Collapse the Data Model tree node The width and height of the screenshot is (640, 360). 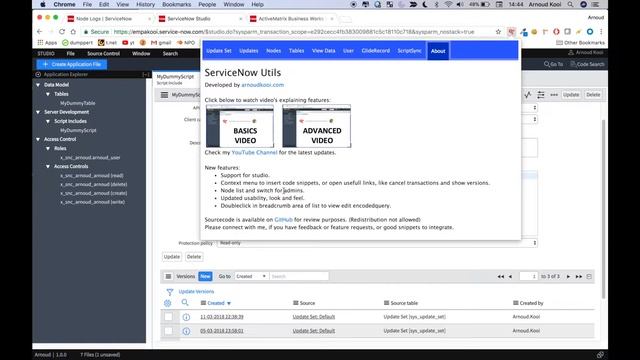38,85
